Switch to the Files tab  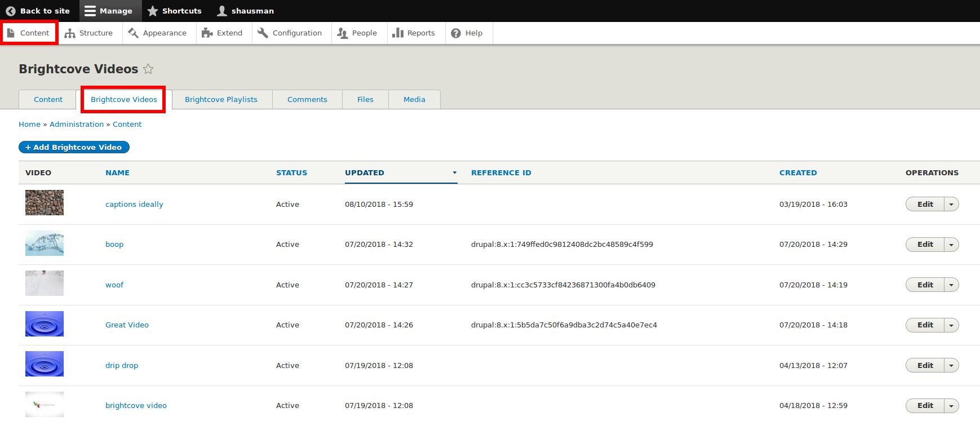tap(365, 99)
